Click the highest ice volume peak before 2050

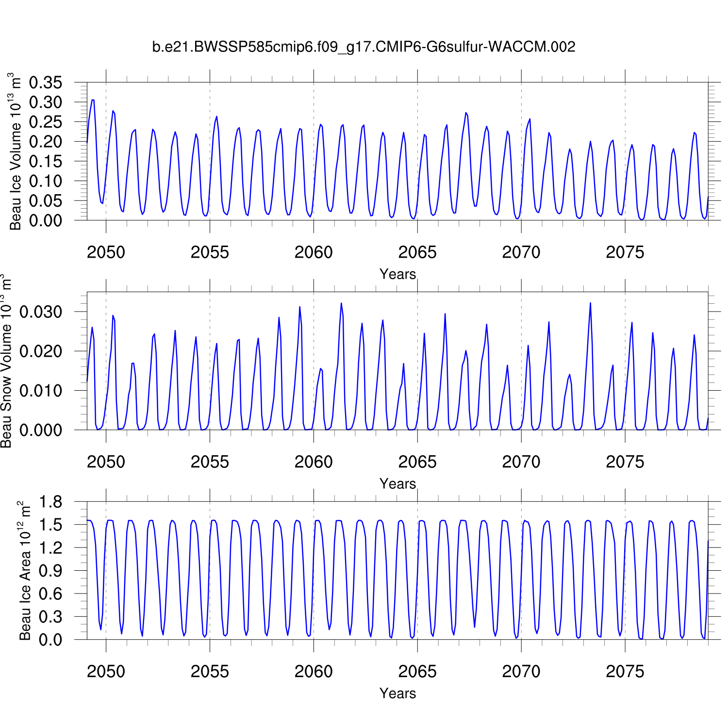tap(93, 100)
